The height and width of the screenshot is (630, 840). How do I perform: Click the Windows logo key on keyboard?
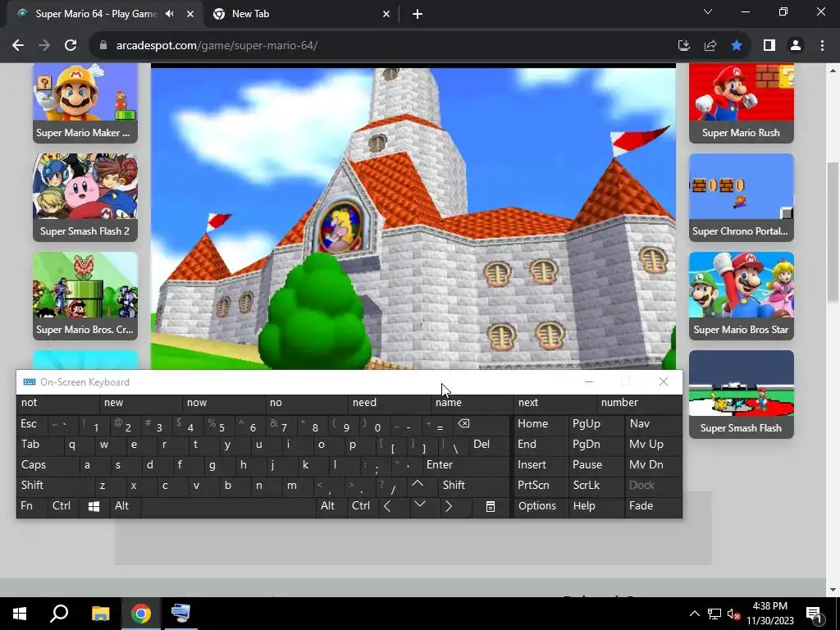coord(94,506)
